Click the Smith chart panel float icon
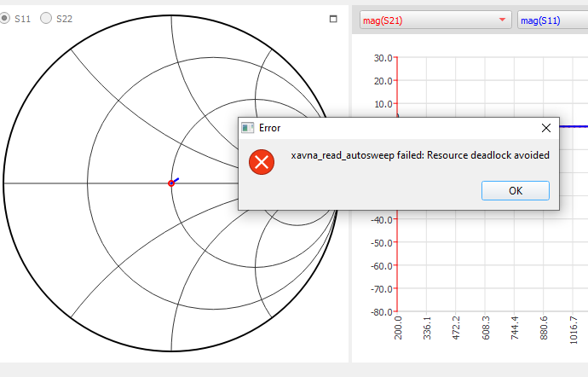The height and width of the screenshot is (377, 588). coord(333,19)
